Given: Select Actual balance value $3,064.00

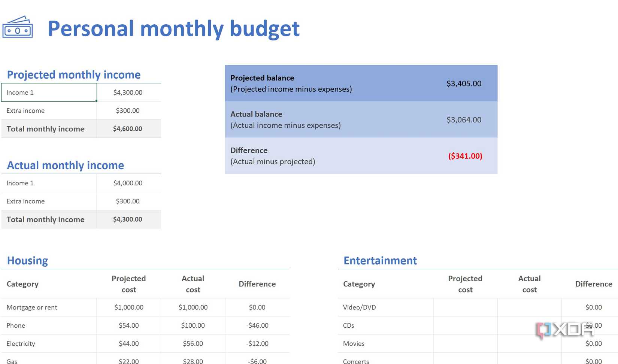Looking at the screenshot, I should point(464,120).
